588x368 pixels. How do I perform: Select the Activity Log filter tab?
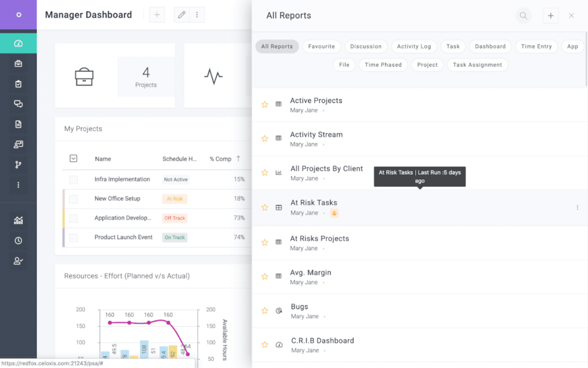tap(414, 46)
